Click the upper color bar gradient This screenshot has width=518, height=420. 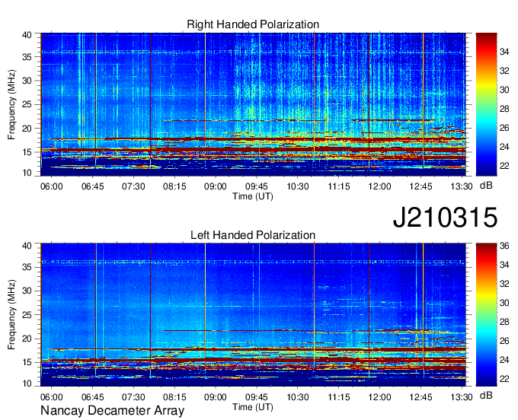(x=486, y=104)
